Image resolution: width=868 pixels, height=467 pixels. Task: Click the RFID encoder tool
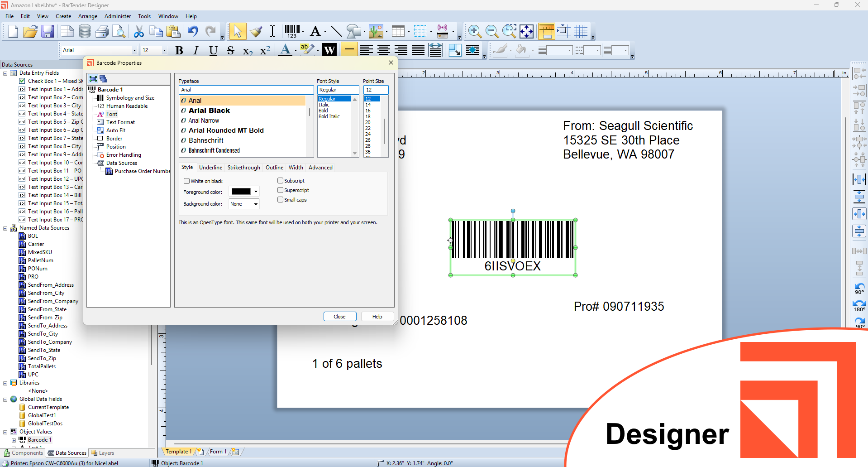(x=443, y=31)
